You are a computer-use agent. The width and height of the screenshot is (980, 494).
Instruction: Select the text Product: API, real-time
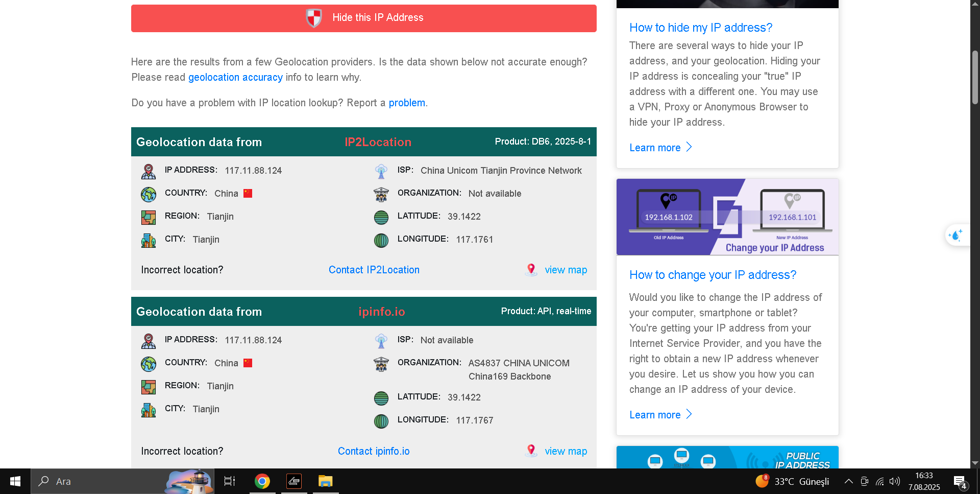pyautogui.click(x=546, y=311)
